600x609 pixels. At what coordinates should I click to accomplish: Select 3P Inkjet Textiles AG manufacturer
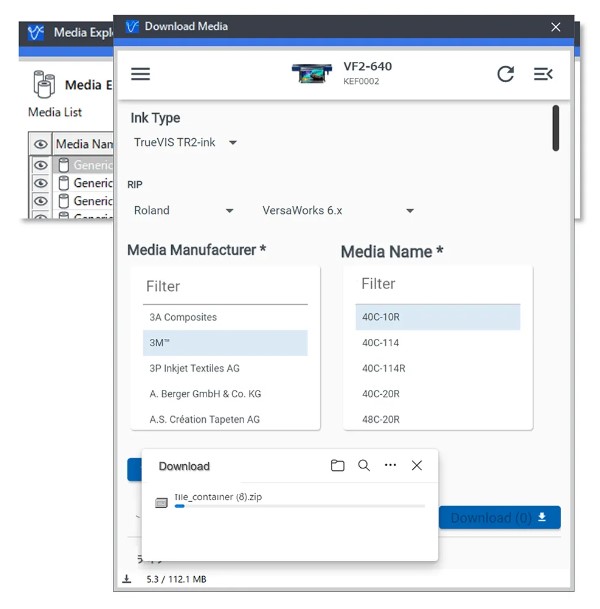point(225,368)
